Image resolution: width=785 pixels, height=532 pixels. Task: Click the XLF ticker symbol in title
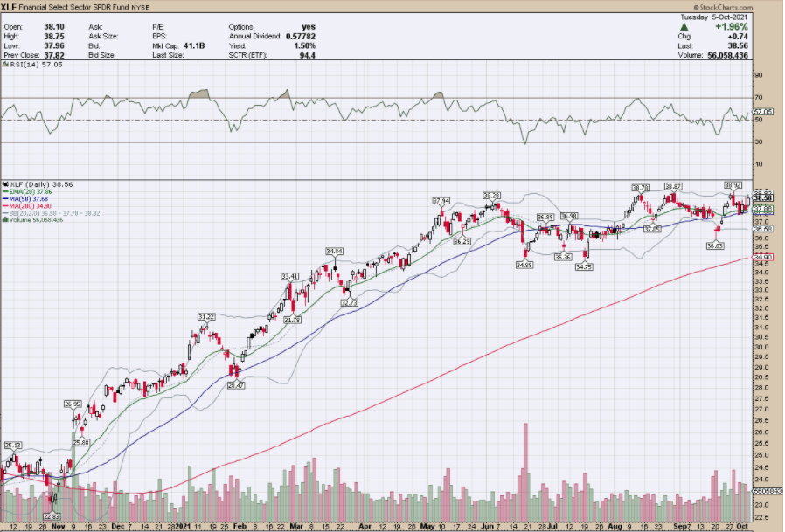click(x=9, y=7)
